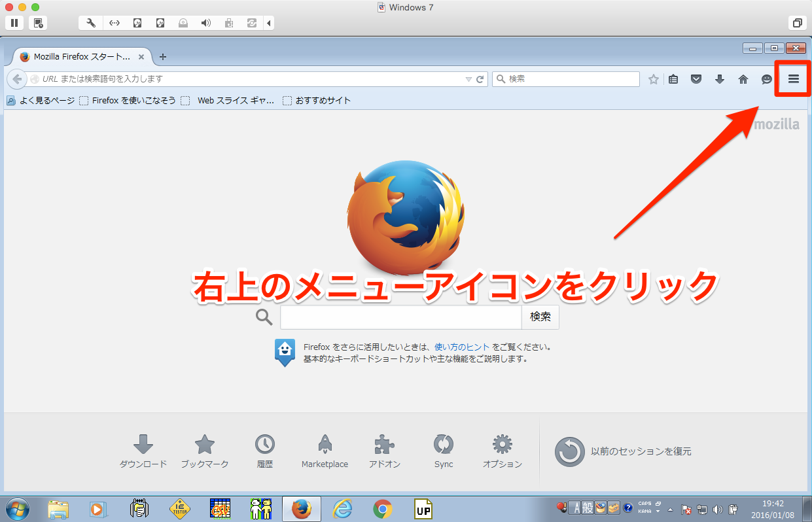812x522 pixels.
Task: Switch to Firefox in the taskbar
Action: pyautogui.click(x=302, y=508)
